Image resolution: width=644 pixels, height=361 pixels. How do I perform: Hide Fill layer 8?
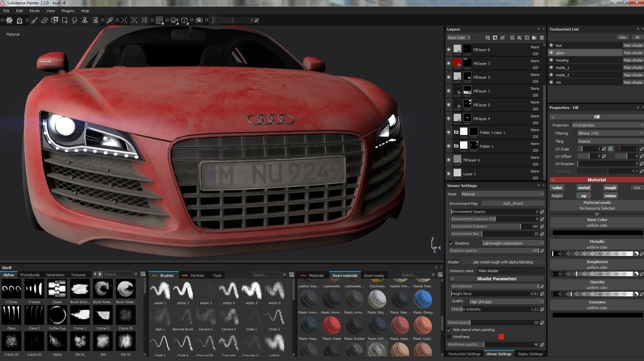(x=449, y=50)
